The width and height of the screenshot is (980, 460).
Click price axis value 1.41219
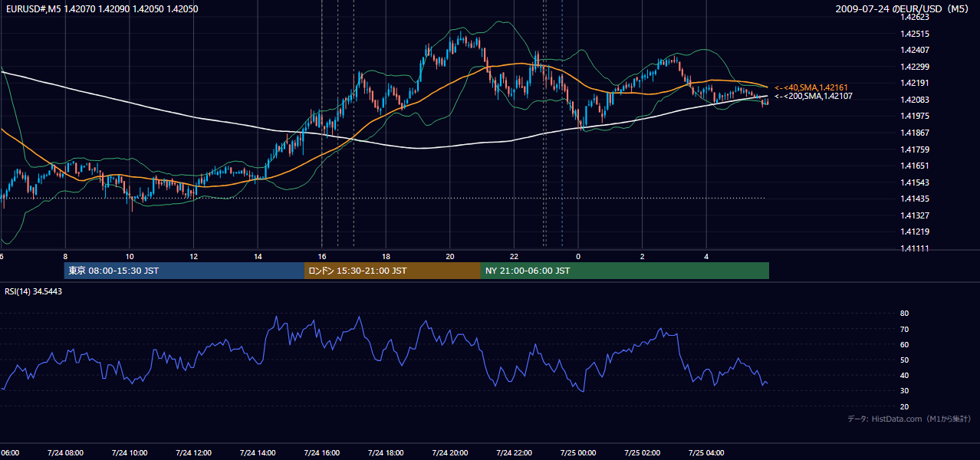pos(915,232)
